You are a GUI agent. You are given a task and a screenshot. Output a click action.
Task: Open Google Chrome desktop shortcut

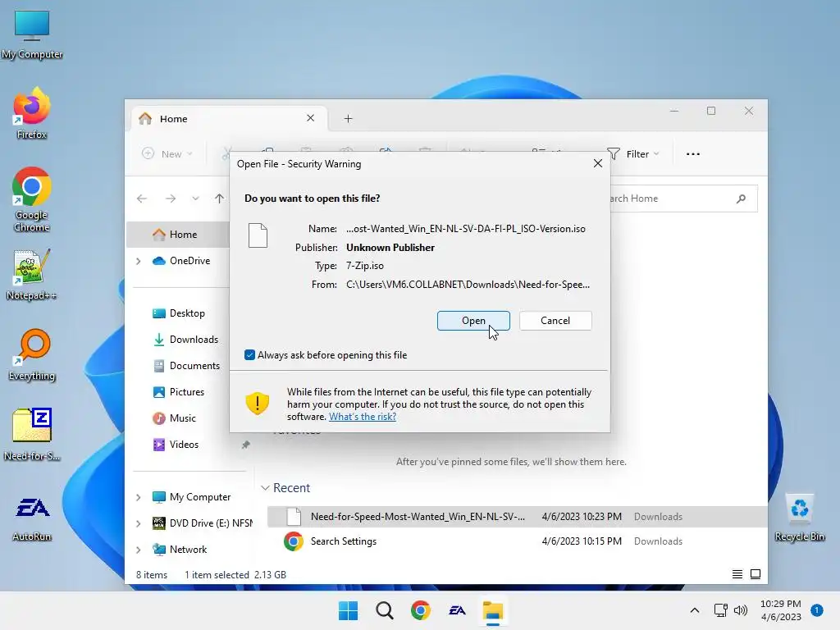32,199
